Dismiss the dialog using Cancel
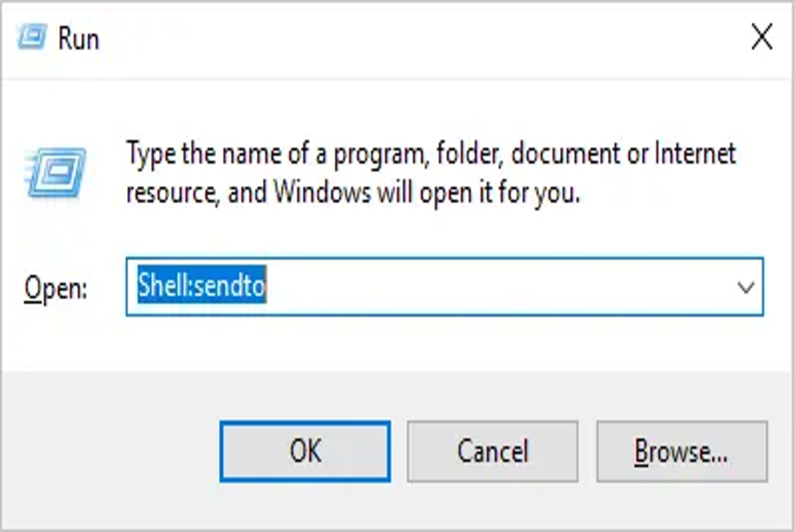 [x=492, y=451]
